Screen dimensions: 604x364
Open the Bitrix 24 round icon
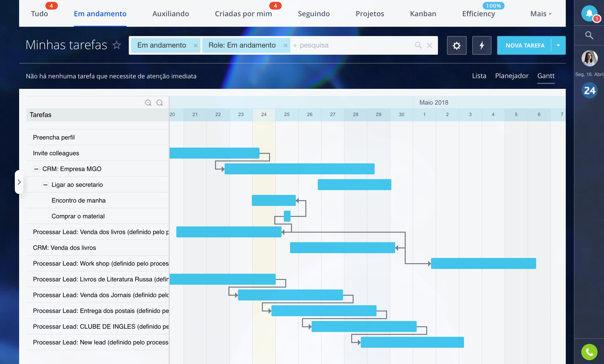(x=589, y=91)
